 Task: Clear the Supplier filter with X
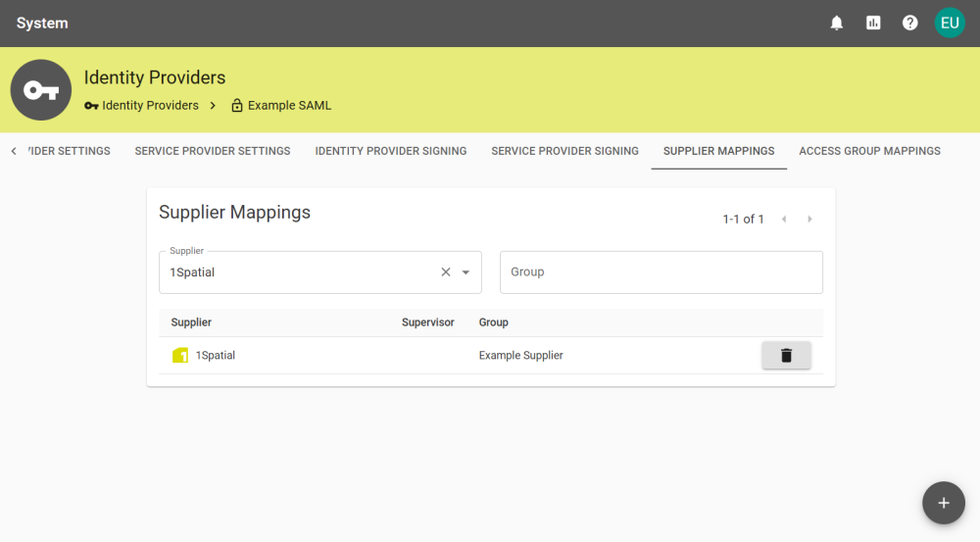(446, 271)
